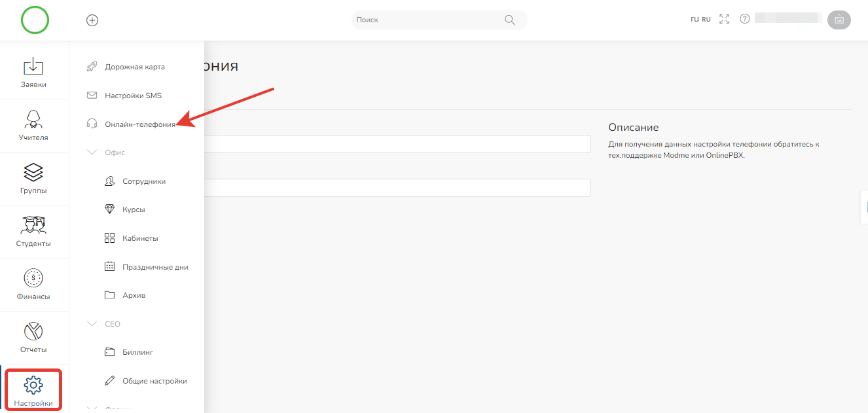The height and width of the screenshot is (413, 868).
Task: Select Настройки SMS menu item
Action: click(133, 96)
